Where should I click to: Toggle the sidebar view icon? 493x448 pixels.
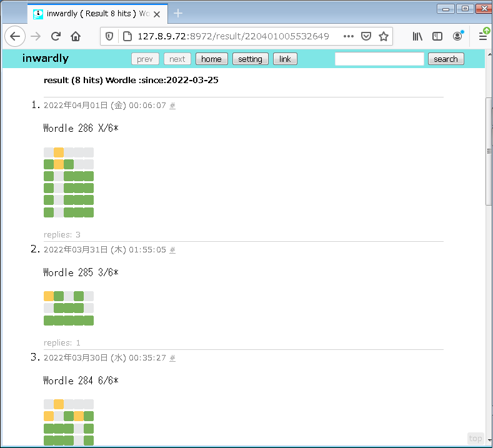[x=437, y=36]
